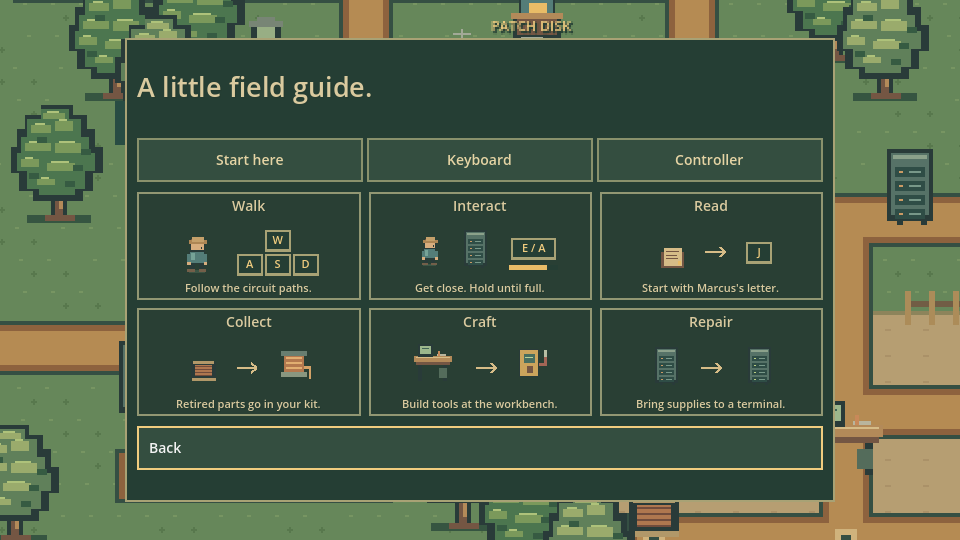Click 'Bring supplies to a terminal.' caption

pos(710,404)
